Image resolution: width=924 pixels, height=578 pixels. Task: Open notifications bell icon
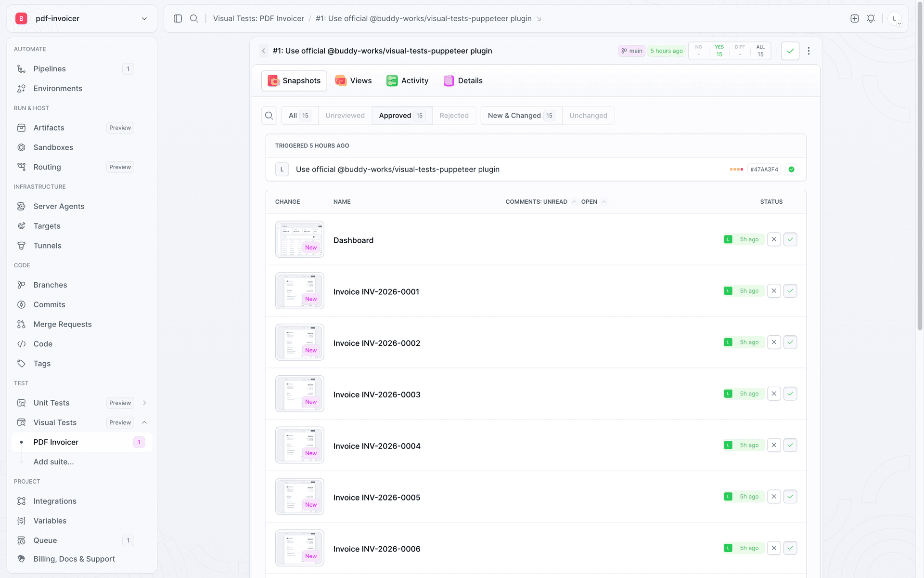pos(871,18)
